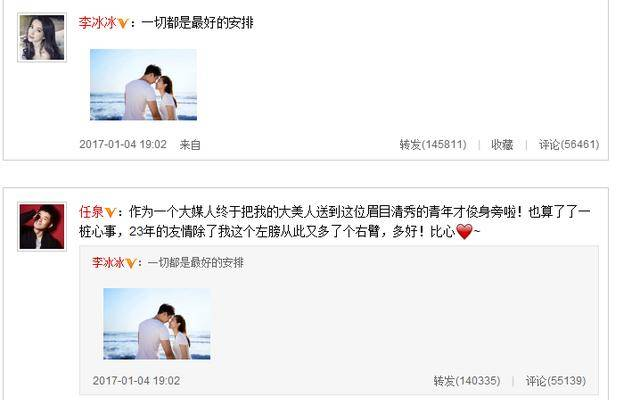Open Ren Quan's profile avatar photo
This screenshot has height=400, width=640.
[x=42, y=227]
